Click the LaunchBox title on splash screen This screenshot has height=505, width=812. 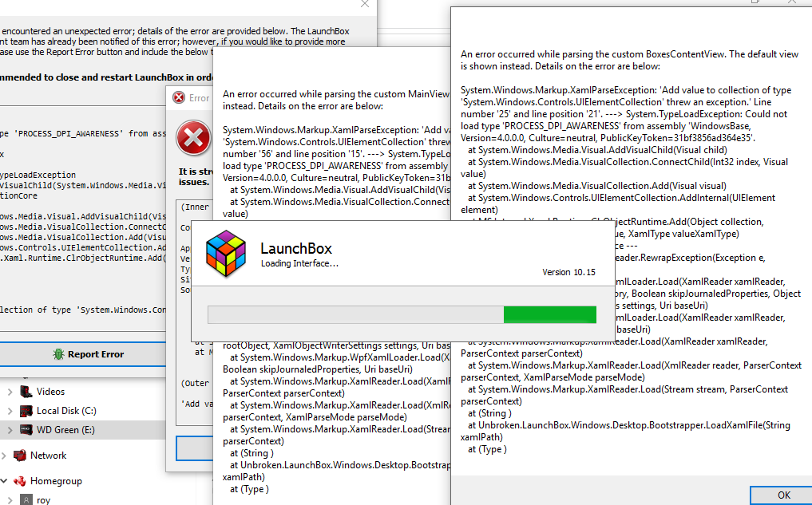point(296,248)
